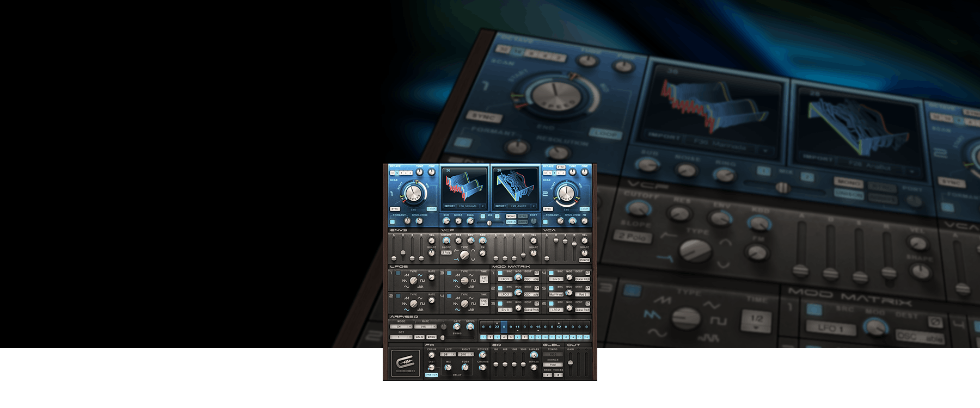
Task: Click the mod matrix slot 1 invert icon
Action: point(537,273)
